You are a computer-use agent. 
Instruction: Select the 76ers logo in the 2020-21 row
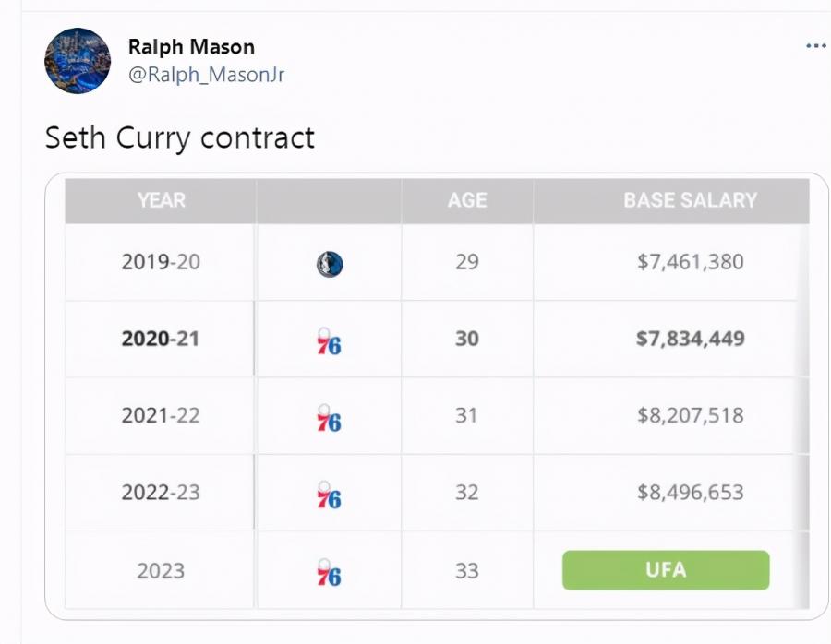point(327,339)
